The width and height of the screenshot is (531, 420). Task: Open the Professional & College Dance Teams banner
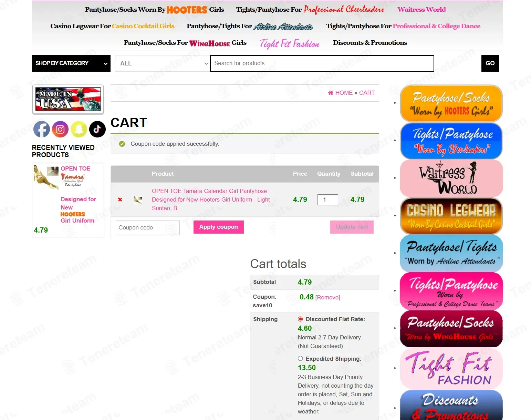click(451, 291)
